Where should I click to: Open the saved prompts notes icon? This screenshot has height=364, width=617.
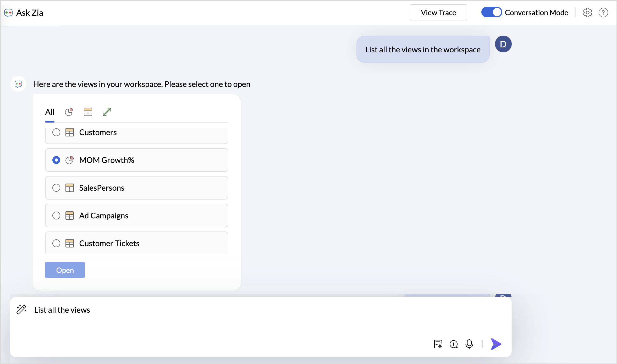[x=438, y=344]
